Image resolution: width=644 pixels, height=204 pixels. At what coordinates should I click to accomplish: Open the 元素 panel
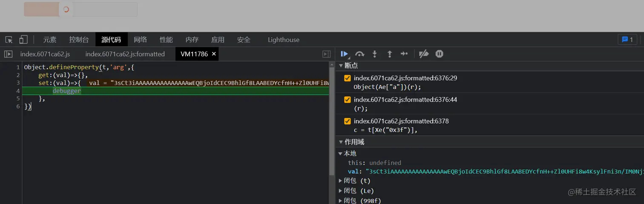click(x=50, y=40)
